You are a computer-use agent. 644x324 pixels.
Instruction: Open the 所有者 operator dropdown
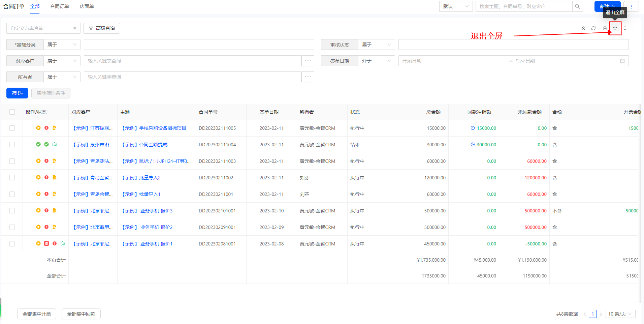(x=62, y=77)
